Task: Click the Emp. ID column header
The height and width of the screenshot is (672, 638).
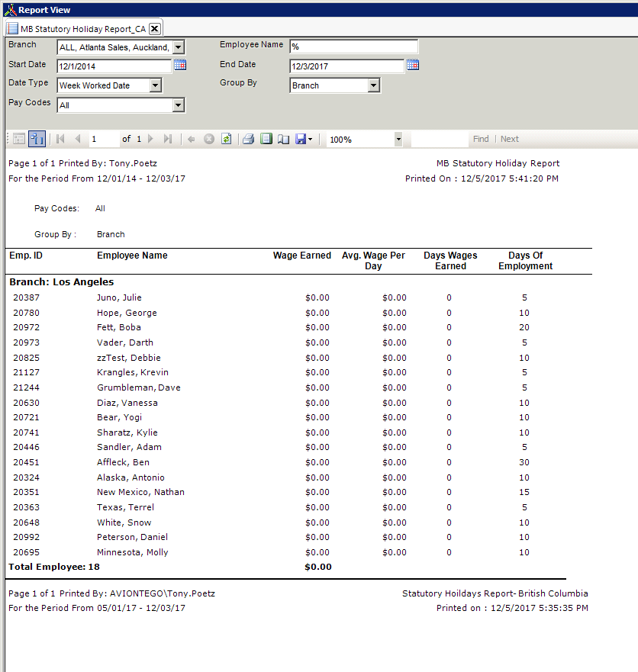Action: tap(26, 256)
